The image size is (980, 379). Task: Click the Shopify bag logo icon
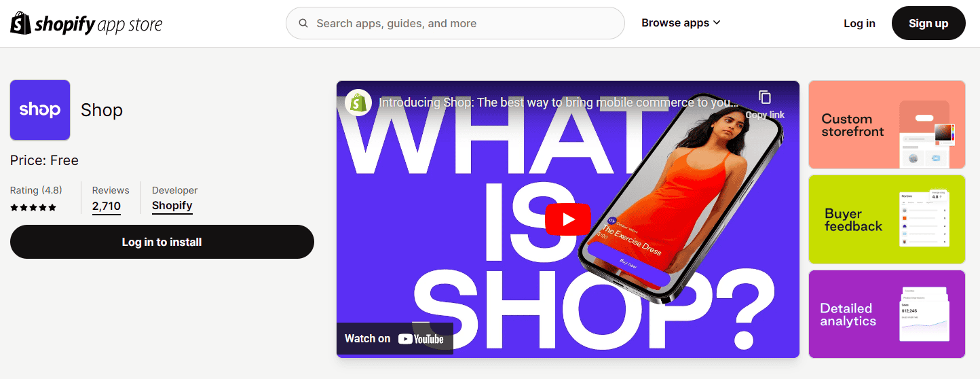pos(20,23)
